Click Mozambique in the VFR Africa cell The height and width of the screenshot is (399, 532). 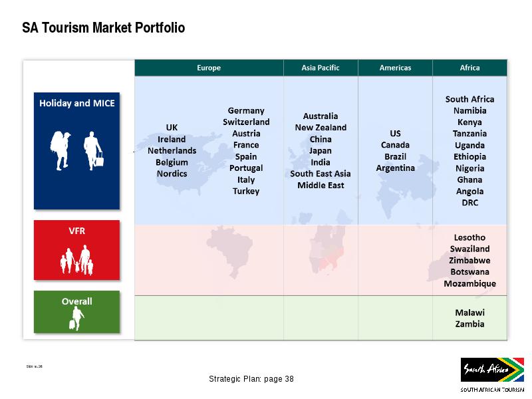[470, 284]
